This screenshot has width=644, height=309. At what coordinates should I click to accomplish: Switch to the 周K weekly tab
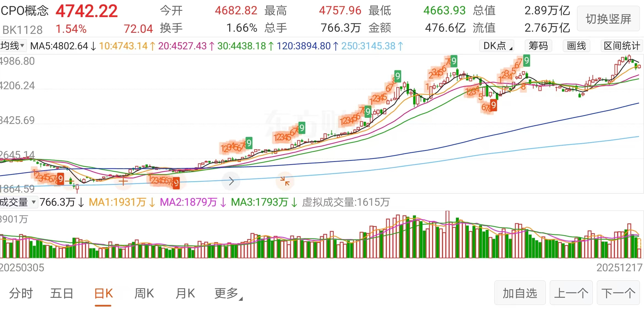[144, 293]
